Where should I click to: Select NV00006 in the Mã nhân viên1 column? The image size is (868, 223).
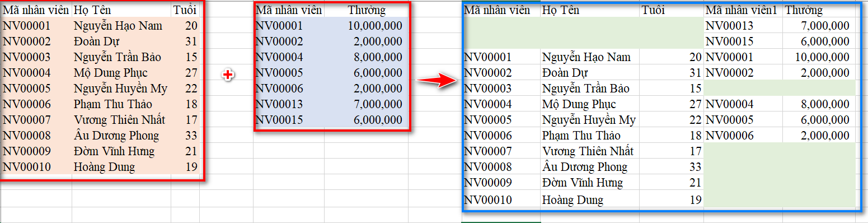(x=730, y=136)
